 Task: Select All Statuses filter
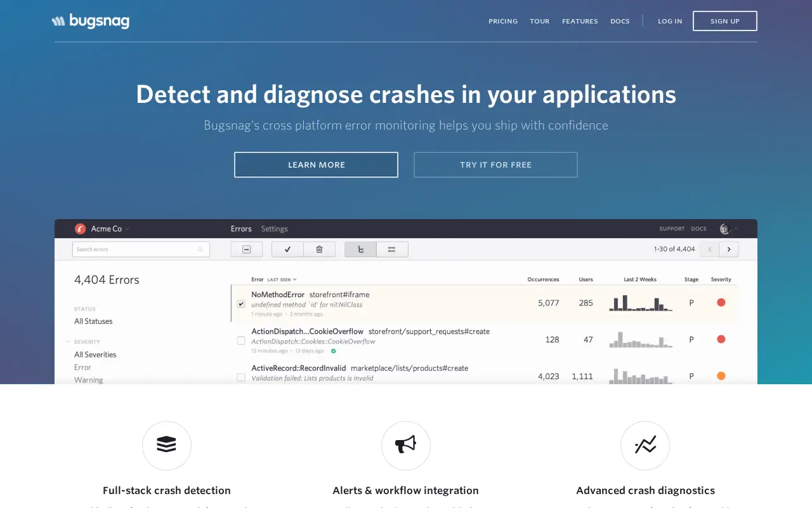click(x=93, y=321)
